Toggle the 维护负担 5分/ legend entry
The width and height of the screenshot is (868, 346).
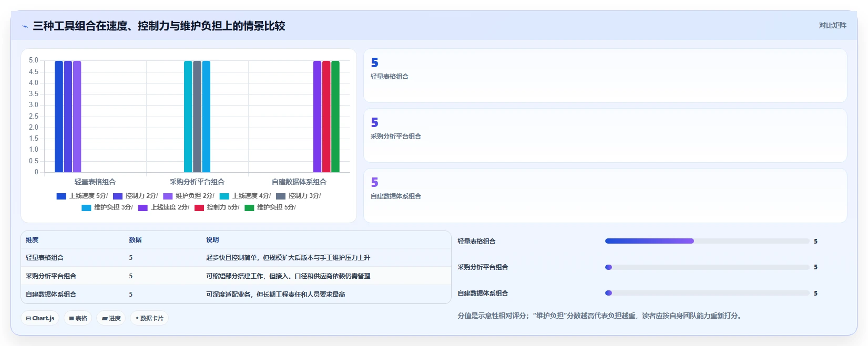point(270,207)
